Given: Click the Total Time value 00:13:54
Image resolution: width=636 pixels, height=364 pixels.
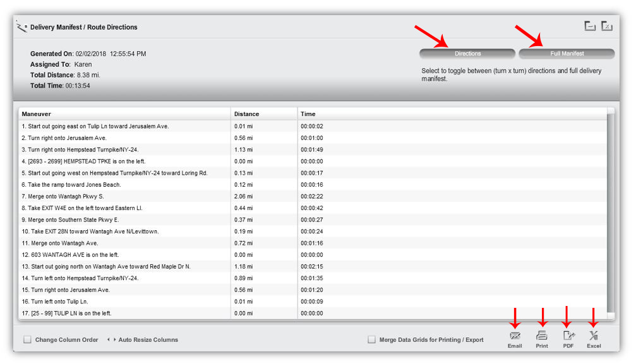Looking at the screenshot, I should click(78, 86).
